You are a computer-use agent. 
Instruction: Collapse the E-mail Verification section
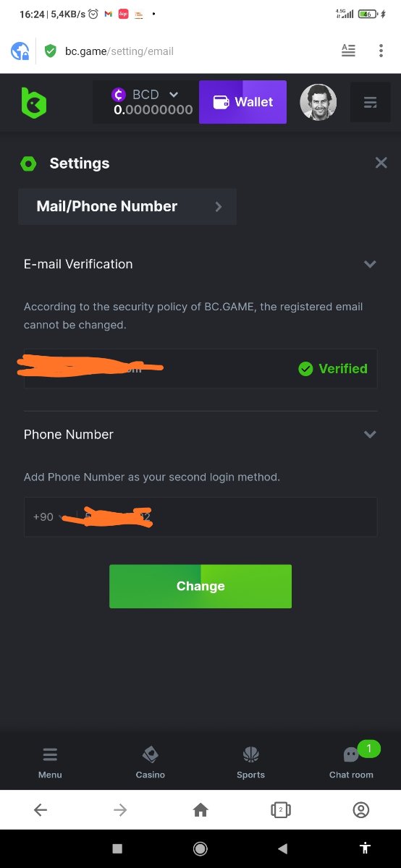click(370, 264)
